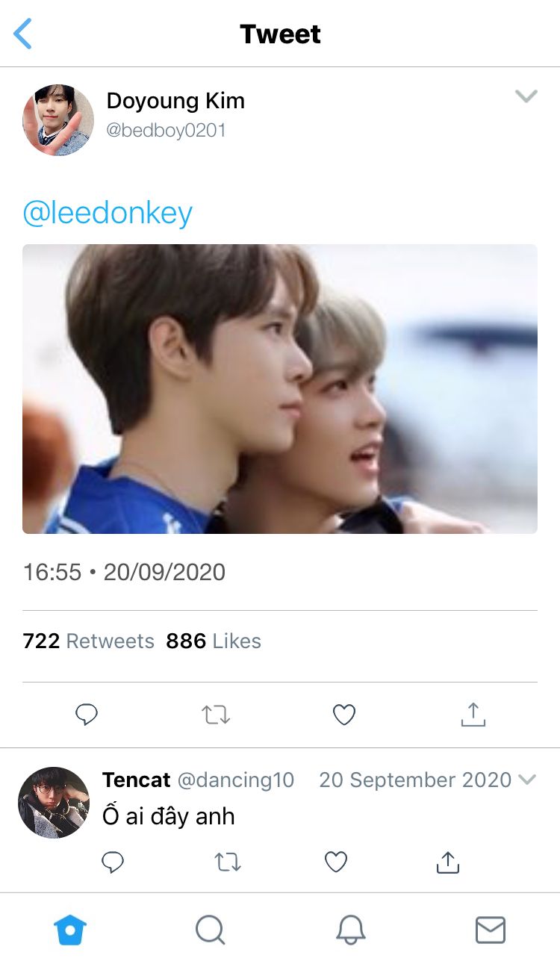This screenshot has width=560, height=967.
Task: Like the main tweet with the heart
Action: (343, 715)
